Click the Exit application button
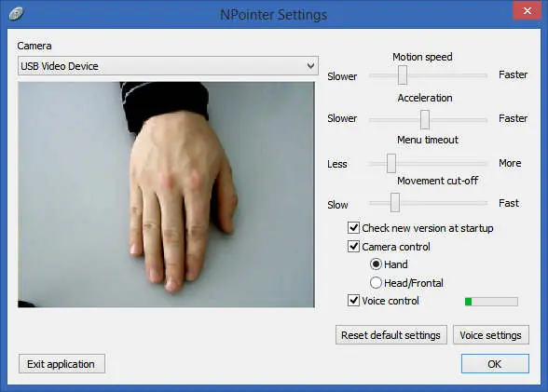The image size is (548, 392). point(62,364)
